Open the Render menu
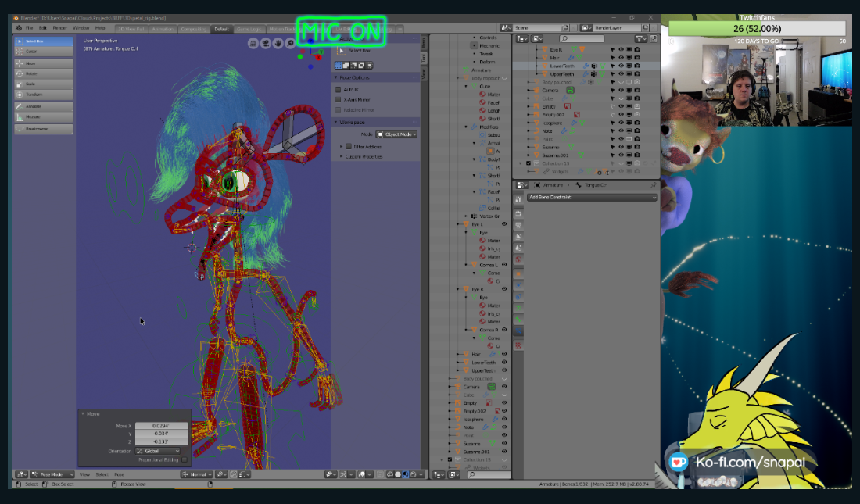860x504 pixels. 59,28
